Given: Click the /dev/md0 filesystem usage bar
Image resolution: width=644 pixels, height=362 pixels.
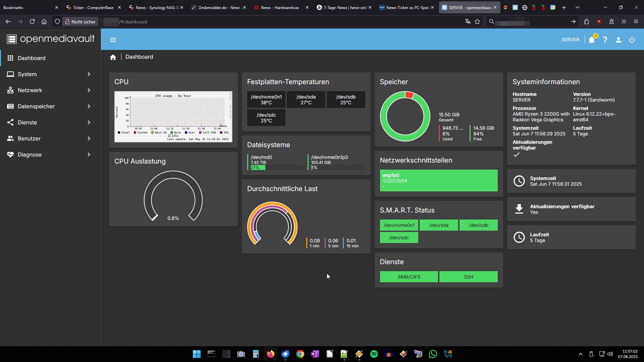Looking at the screenshot, I should [277, 168].
